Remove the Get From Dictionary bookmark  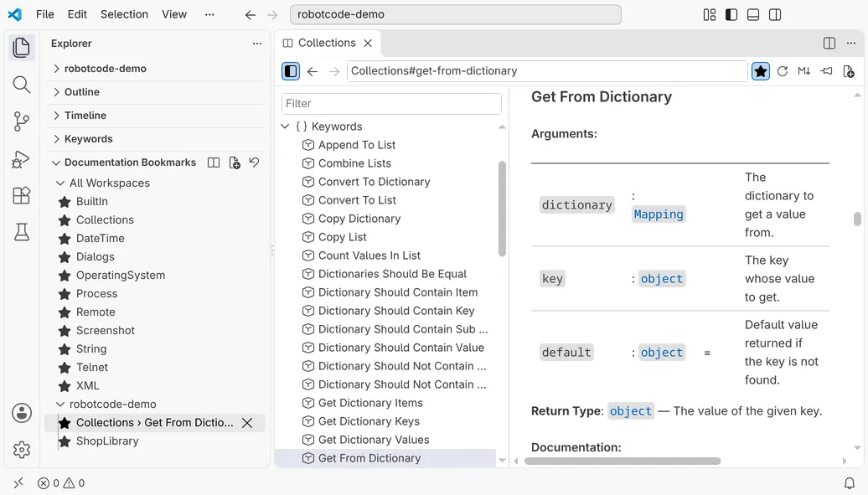pyautogui.click(x=247, y=423)
